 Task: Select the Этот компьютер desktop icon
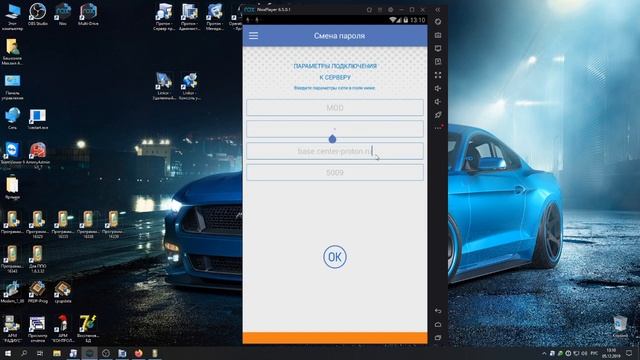click(x=12, y=16)
